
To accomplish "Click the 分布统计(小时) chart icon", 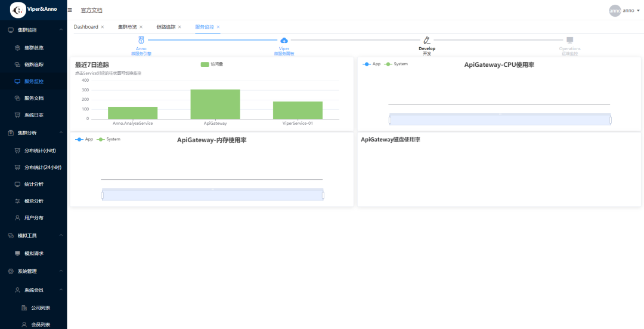I will pyautogui.click(x=17, y=150).
